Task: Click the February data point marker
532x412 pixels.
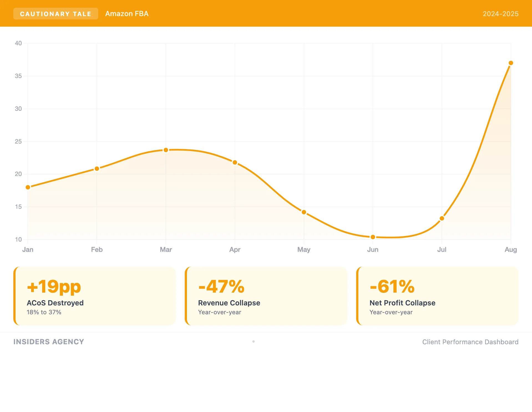Action: (97, 169)
